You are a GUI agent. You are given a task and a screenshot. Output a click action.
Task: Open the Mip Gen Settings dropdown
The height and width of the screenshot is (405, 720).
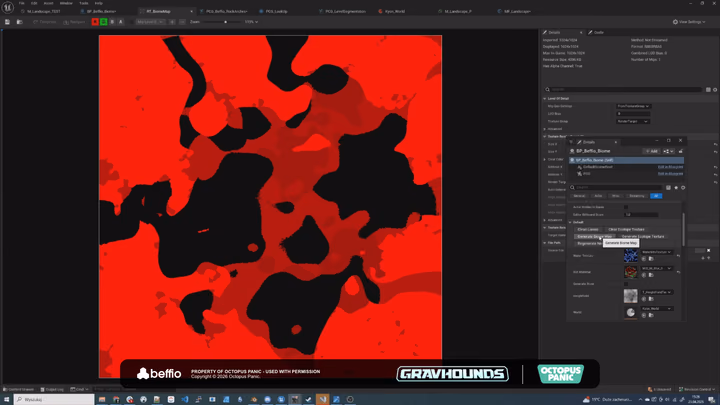coord(633,106)
